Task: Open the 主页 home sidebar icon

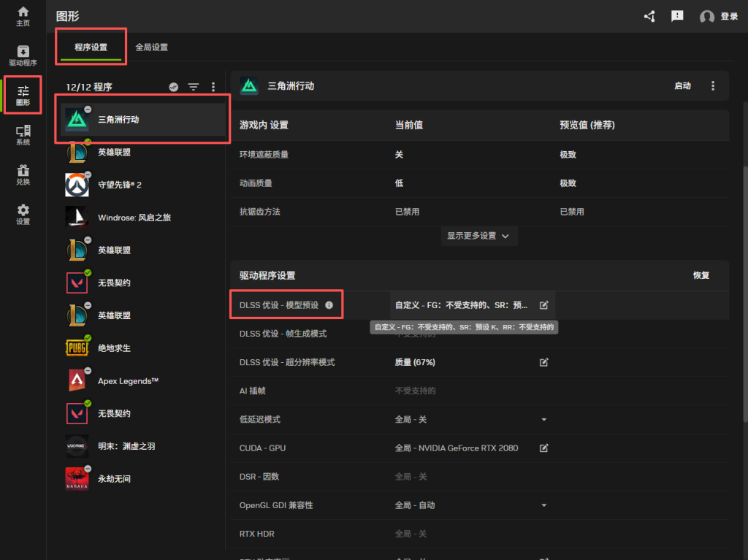Action: point(23,16)
